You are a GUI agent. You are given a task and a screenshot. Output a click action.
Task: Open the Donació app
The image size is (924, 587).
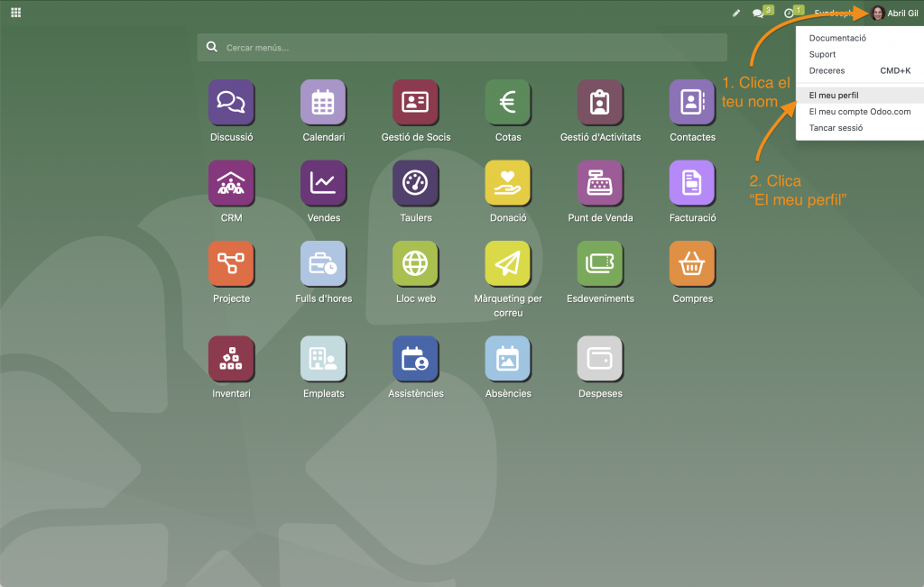[x=508, y=183]
